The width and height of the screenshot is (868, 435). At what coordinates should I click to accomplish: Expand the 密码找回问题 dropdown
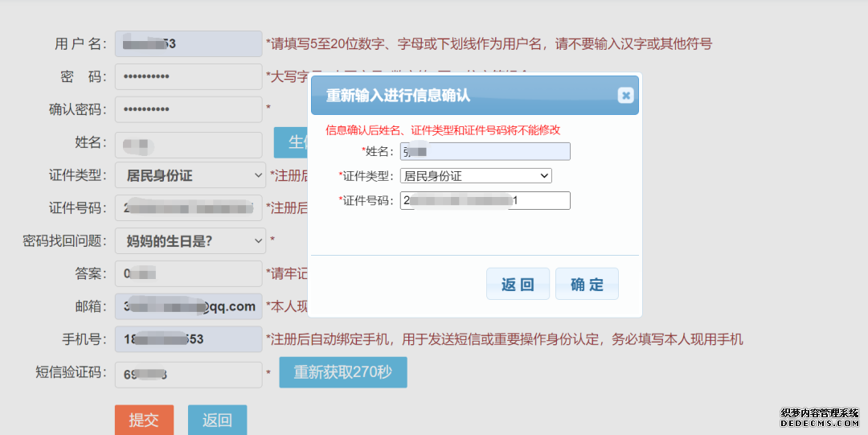click(190, 240)
